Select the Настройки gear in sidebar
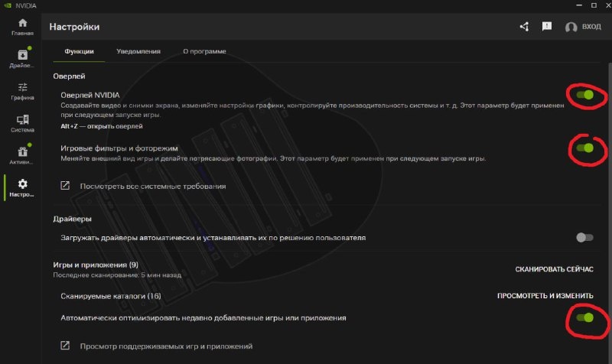 pos(22,187)
